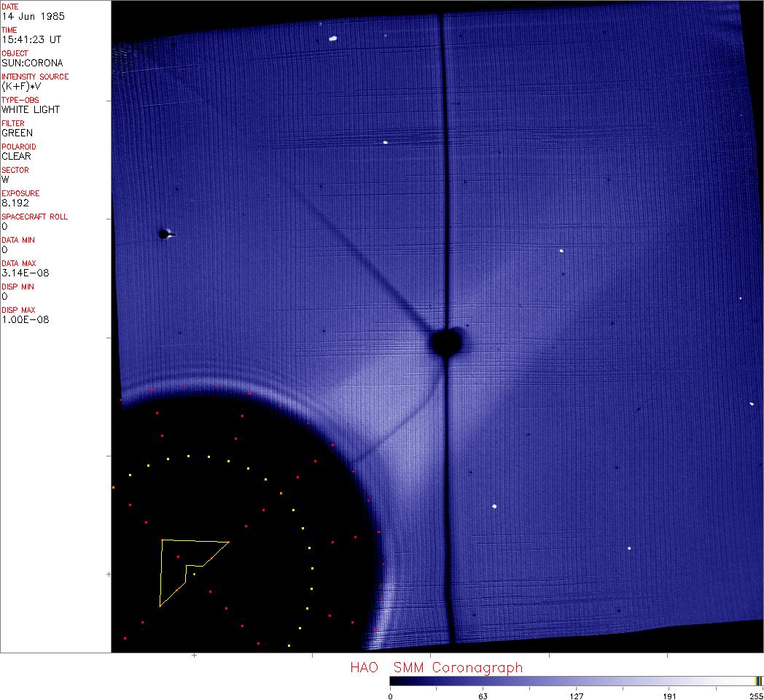
Task: Click the CLEAR polaroid value
Action: (16, 156)
